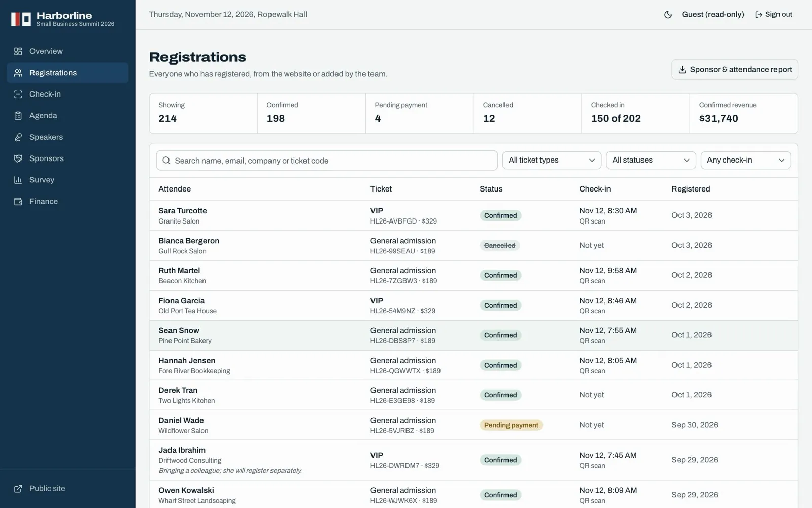
Task: Open the All statuses filter dropdown
Action: click(651, 160)
